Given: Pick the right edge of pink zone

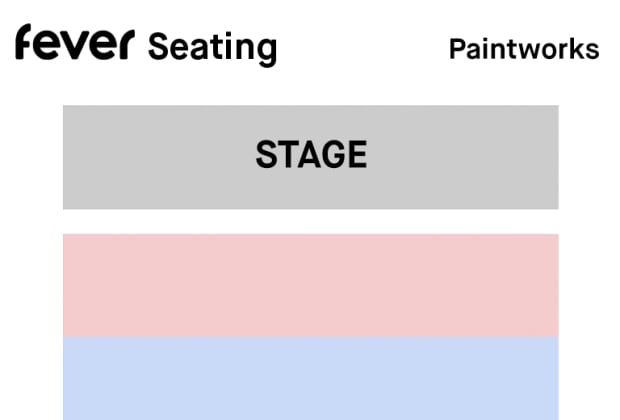Looking at the screenshot, I should tap(556, 286).
